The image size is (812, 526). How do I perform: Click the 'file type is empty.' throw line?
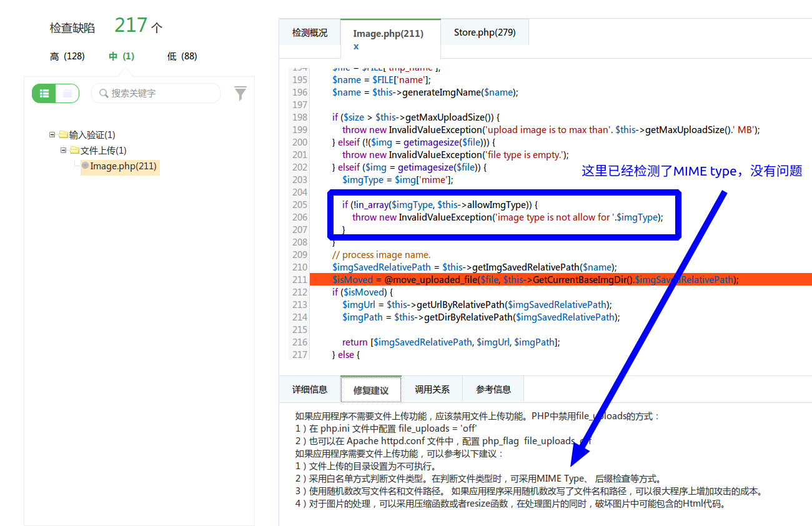click(x=455, y=155)
